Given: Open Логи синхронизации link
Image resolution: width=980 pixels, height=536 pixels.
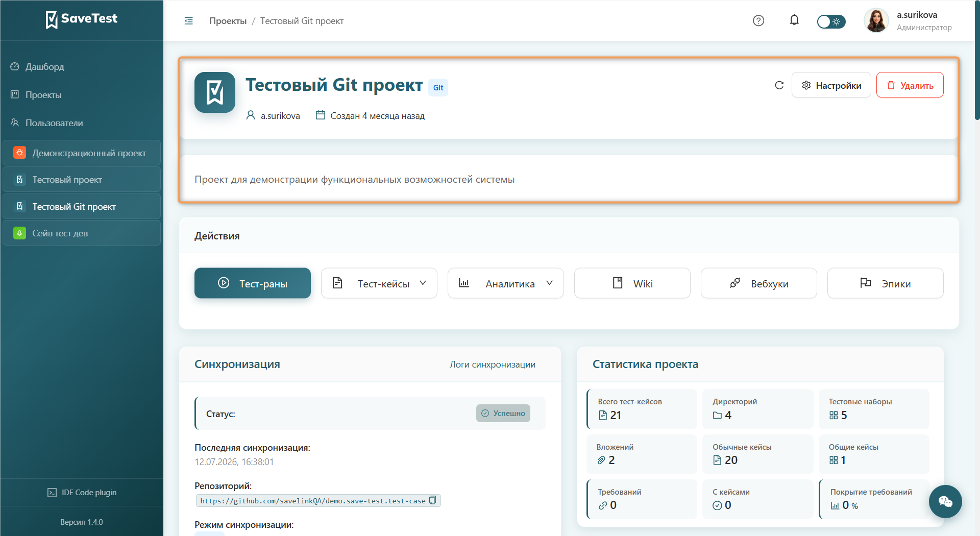Looking at the screenshot, I should (x=492, y=364).
